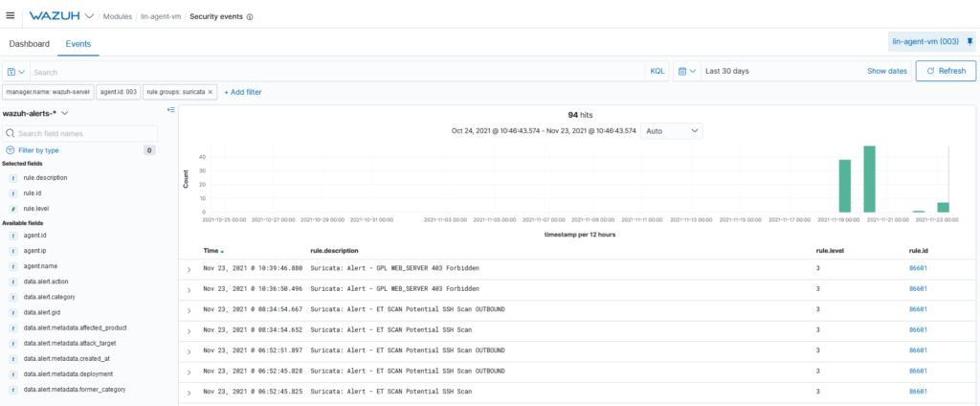Screen dimensions: 980x406
Task: Remove the rule.groups: suricata filter
Action: (210, 92)
